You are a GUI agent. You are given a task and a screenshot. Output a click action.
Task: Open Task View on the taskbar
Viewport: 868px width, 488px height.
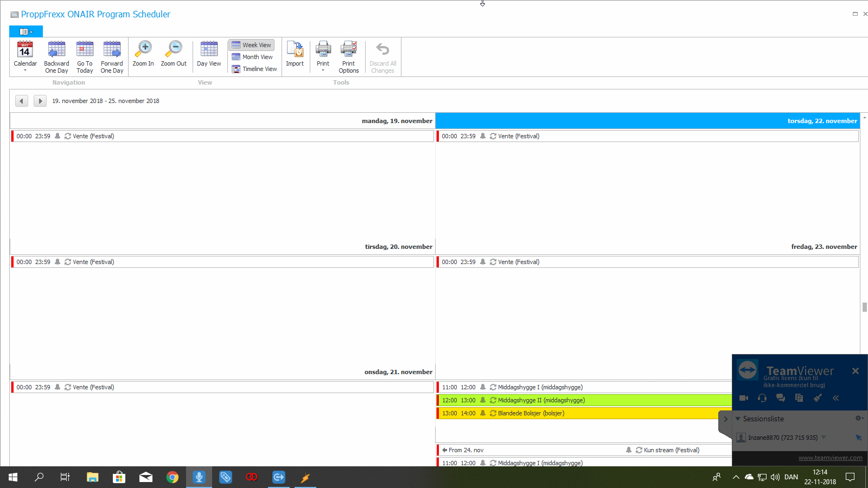pyautogui.click(x=65, y=477)
